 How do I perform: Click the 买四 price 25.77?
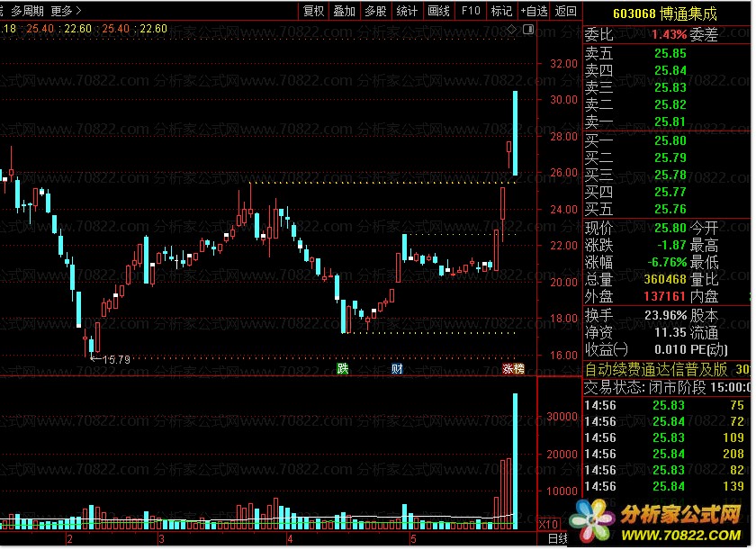pyautogui.click(x=670, y=193)
